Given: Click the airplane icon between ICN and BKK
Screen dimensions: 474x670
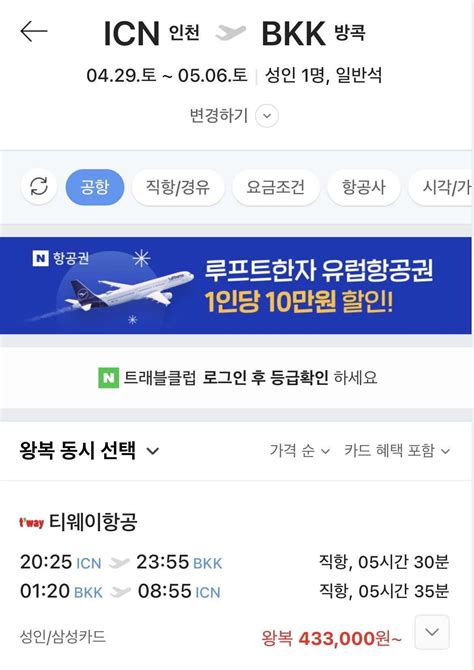Looking at the screenshot, I should pyautogui.click(x=231, y=32).
